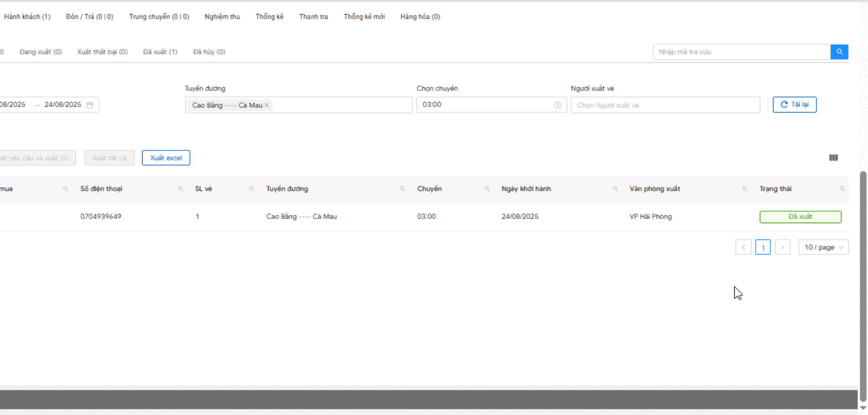This screenshot has height=415, width=868.
Task: Switch to the Đã xuất (1) tab
Action: pos(160,52)
